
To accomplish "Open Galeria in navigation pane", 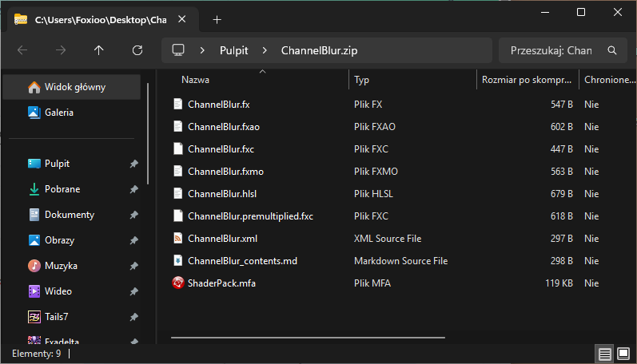I will pyautogui.click(x=58, y=113).
